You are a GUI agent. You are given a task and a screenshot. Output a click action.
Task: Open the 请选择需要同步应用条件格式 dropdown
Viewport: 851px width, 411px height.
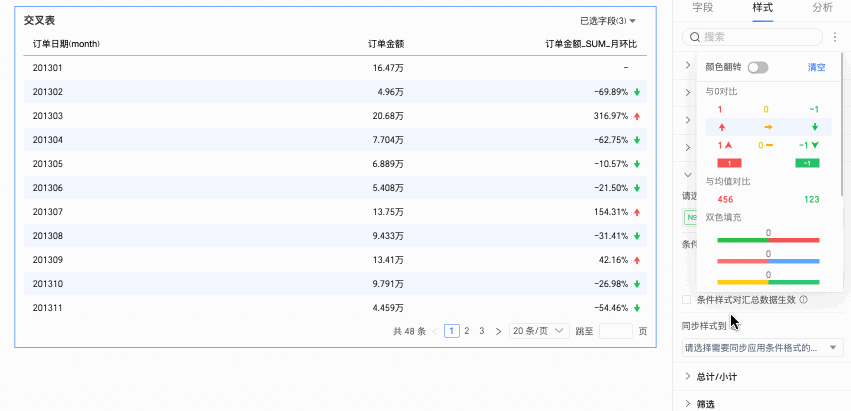pos(763,347)
